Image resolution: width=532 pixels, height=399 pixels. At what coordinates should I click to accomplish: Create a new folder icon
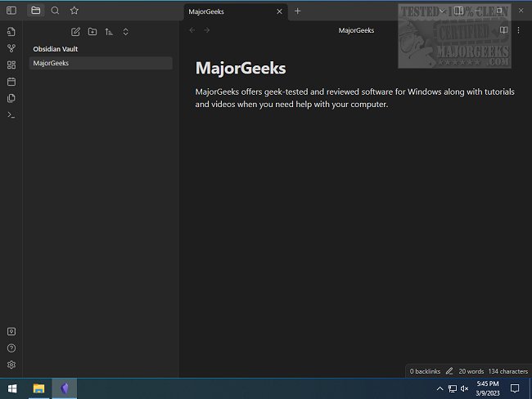[x=92, y=32]
